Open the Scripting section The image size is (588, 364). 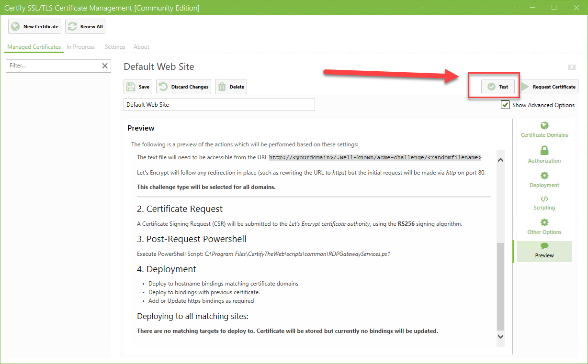click(x=544, y=203)
